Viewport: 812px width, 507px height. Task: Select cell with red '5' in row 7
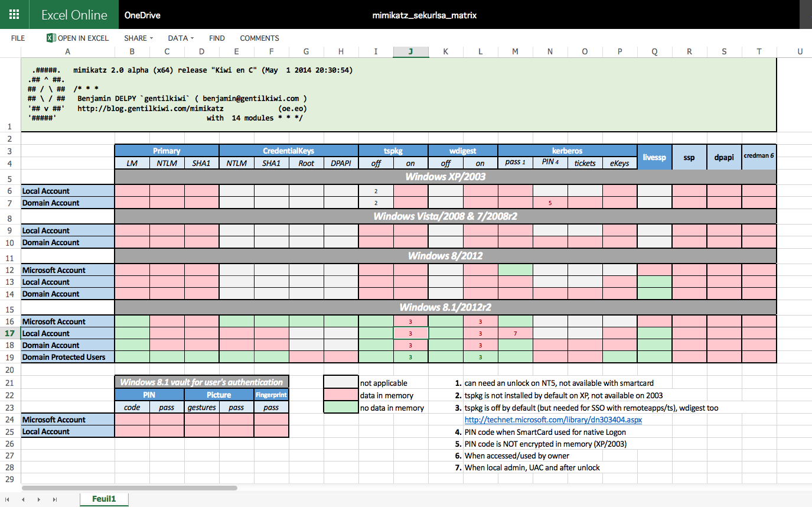pos(550,203)
